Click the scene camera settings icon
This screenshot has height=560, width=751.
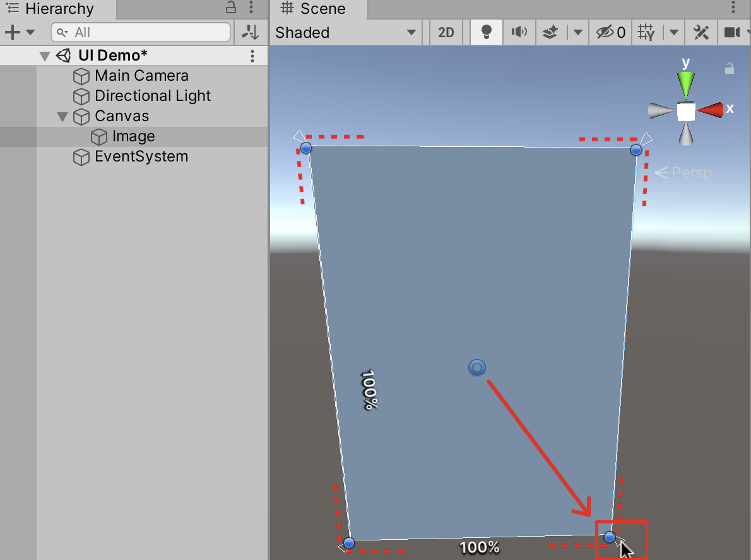(x=732, y=32)
